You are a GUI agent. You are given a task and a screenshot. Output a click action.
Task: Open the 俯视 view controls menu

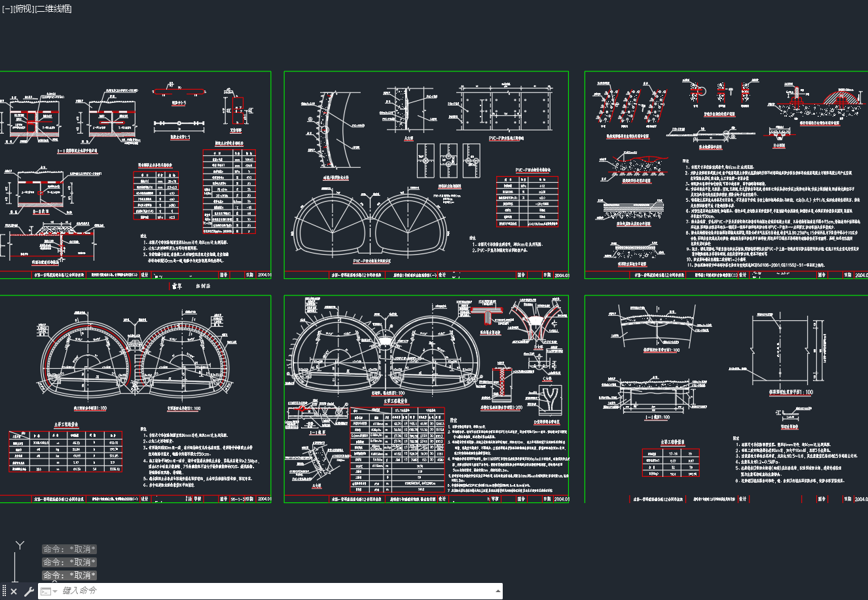[23, 9]
